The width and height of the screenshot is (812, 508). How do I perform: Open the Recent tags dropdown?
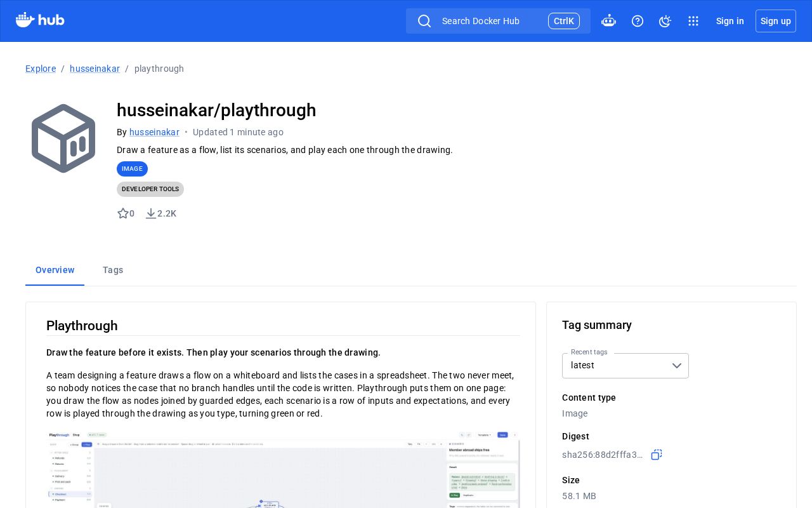coord(625,366)
